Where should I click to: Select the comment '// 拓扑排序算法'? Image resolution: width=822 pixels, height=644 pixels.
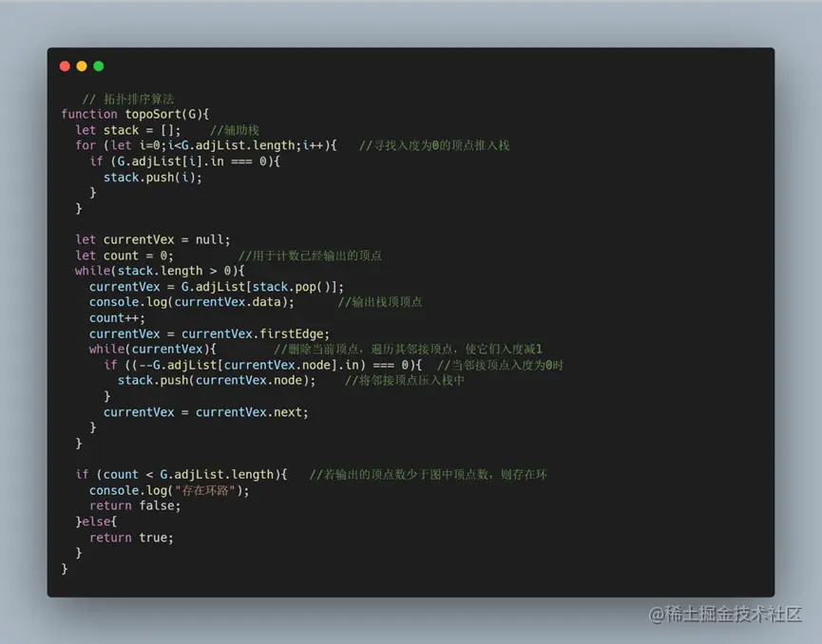pyautogui.click(x=128, y=99)
